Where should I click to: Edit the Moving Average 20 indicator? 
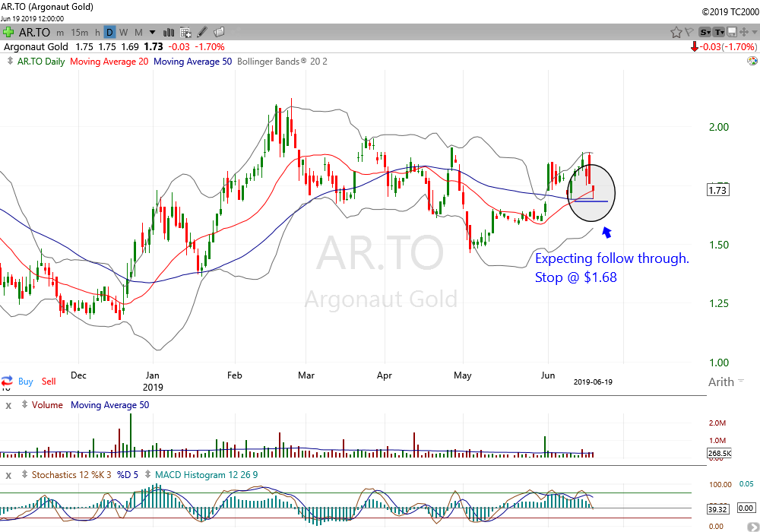pos(109,62)
